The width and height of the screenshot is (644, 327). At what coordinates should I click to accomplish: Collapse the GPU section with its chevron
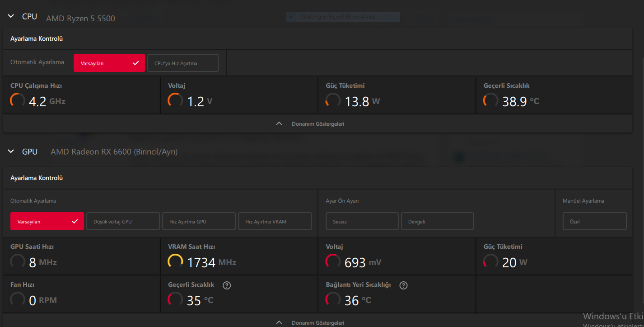click(11, 152)
